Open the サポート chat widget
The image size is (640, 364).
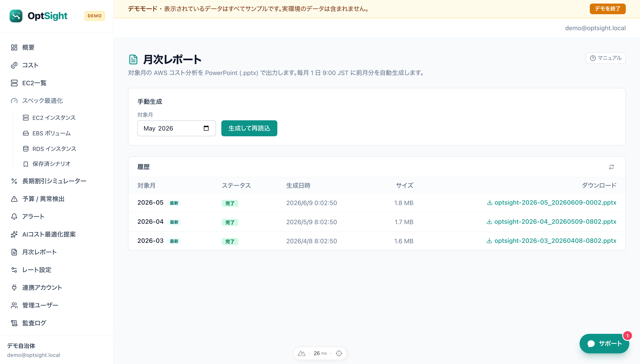[x=604, y=344]
